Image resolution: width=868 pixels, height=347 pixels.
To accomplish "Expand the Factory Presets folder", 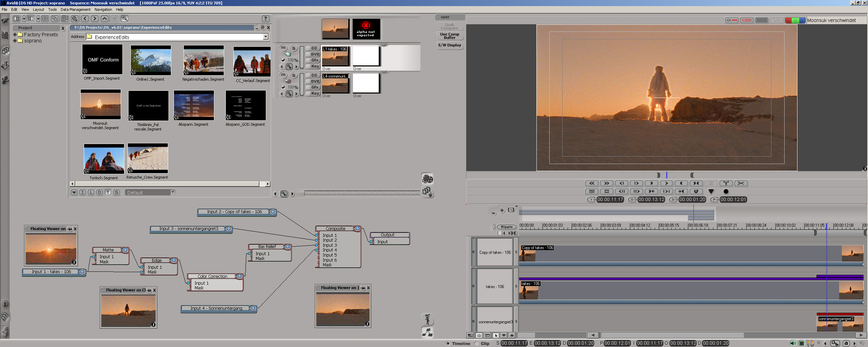I will [15, 35].
